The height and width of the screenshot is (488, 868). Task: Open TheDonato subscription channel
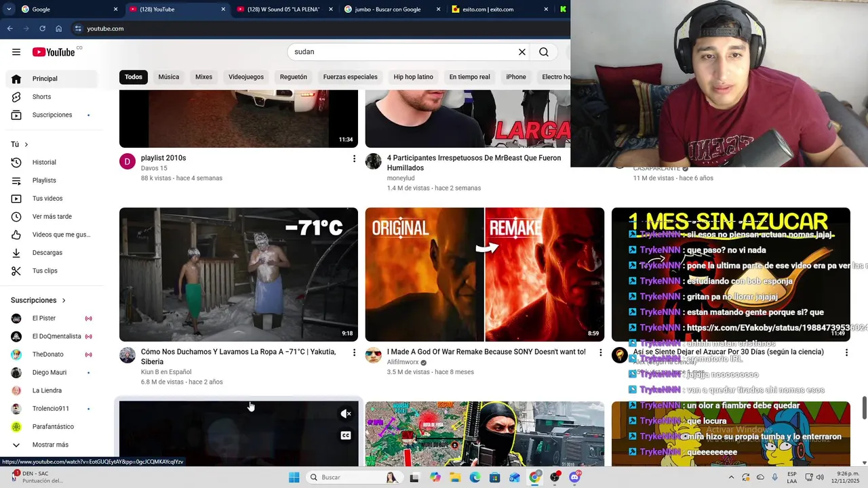(x=52, y=354)
